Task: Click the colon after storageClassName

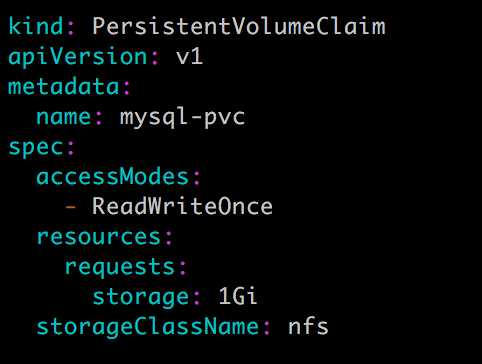Action: coord(267,328)
